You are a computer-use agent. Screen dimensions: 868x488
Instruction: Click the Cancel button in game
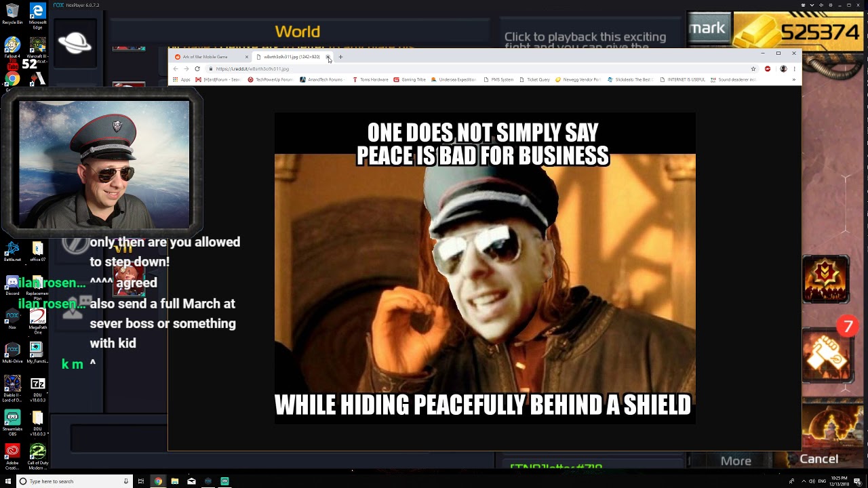tap(819, 459)
